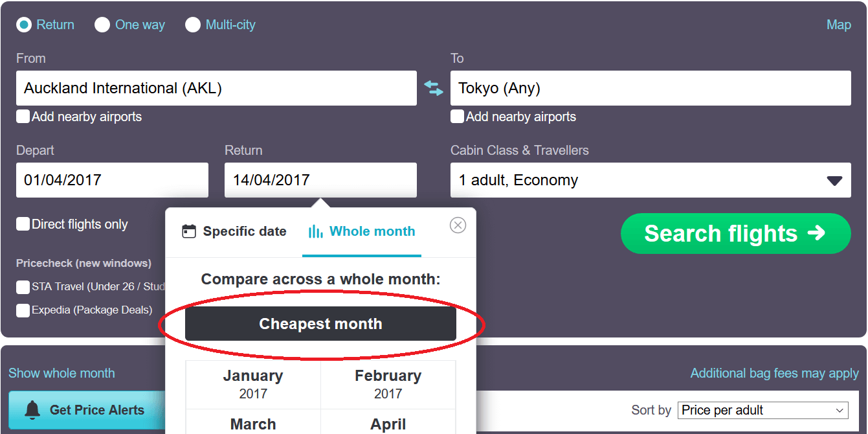This screenshot has width=868, height=434.
Task: Close the date picker popup
Action: (x=458, y=225)
